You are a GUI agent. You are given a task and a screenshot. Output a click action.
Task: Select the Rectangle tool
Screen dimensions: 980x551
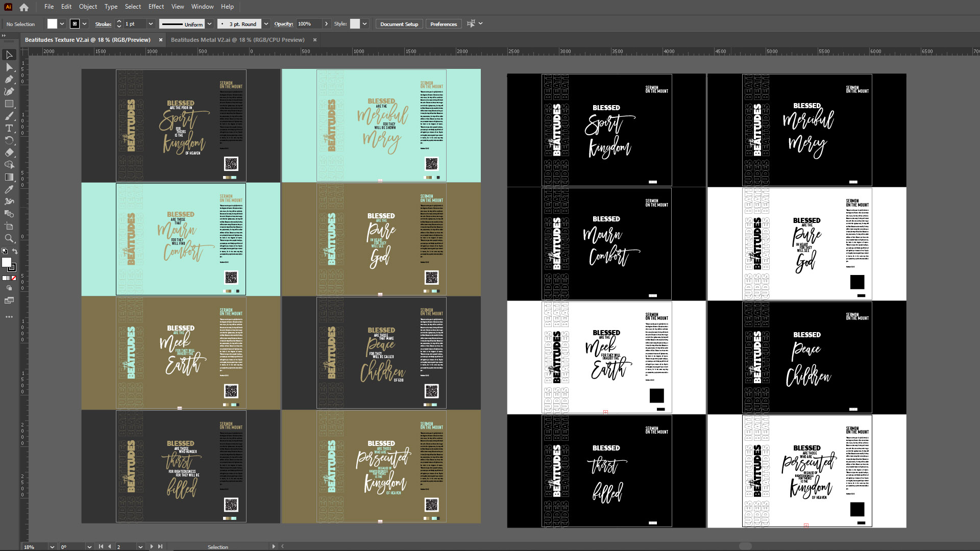coord(9,104)
